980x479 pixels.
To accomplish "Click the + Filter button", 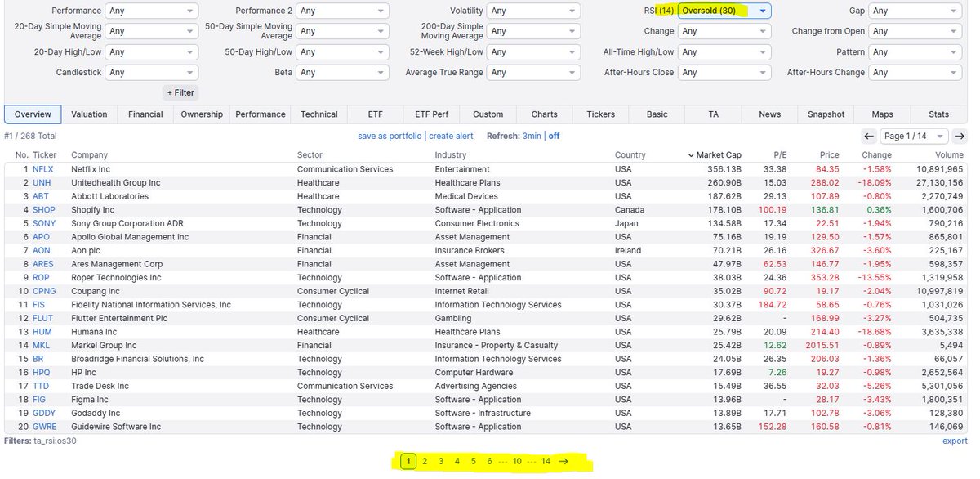I will pos(180,92).
